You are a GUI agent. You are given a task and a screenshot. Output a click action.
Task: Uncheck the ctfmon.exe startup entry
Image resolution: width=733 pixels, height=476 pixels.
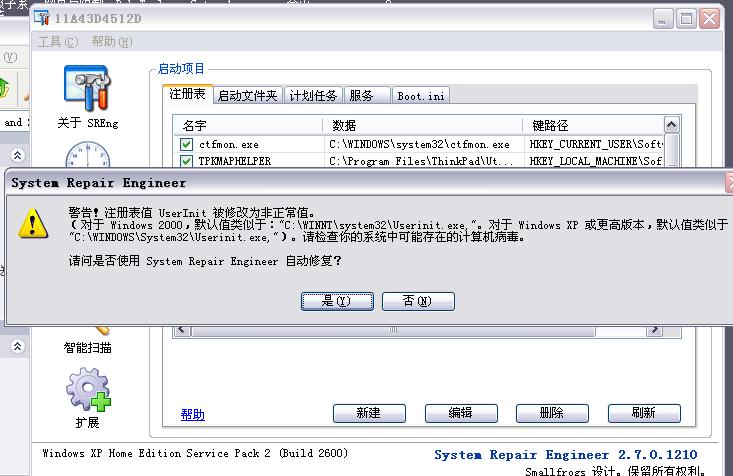point(186,144)
